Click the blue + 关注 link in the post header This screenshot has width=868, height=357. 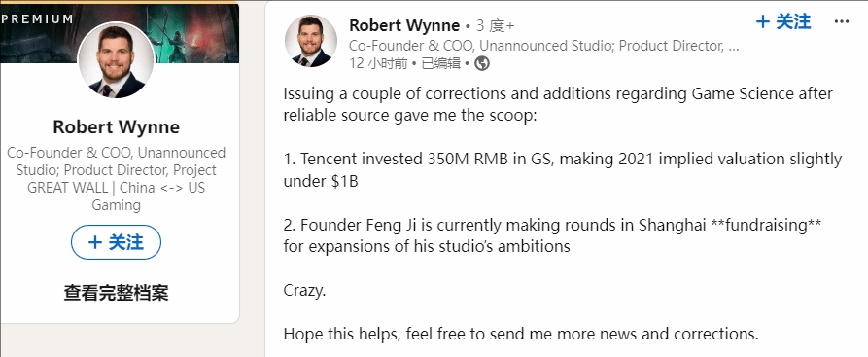[x=783, y=22]
